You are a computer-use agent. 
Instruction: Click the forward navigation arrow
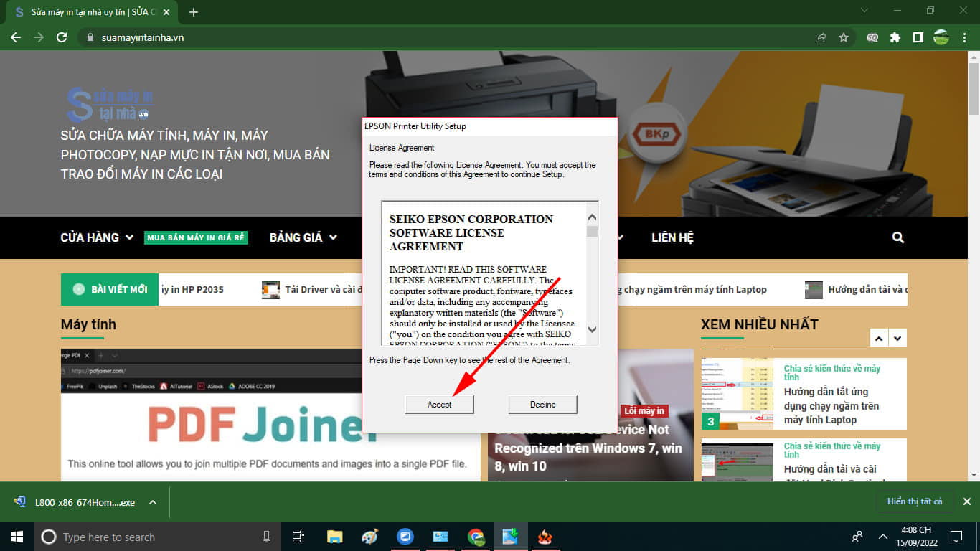pyautogui.click(x=39, y=37)
